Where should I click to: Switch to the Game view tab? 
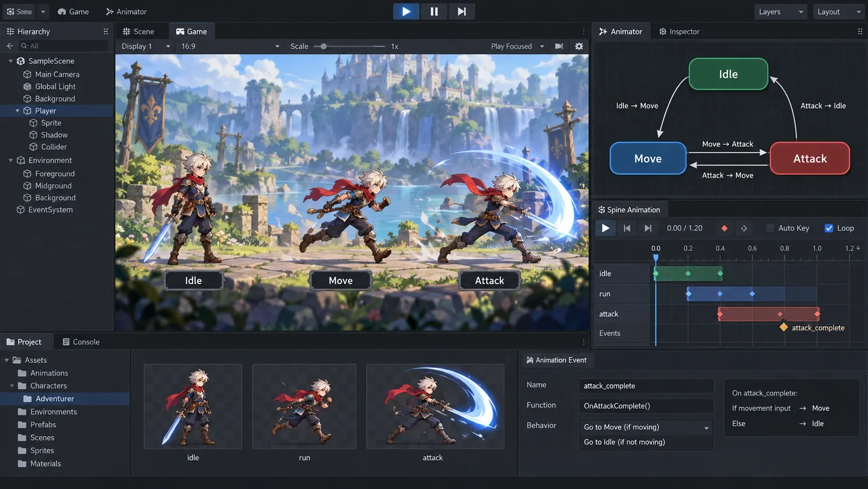tap(192, 31)
